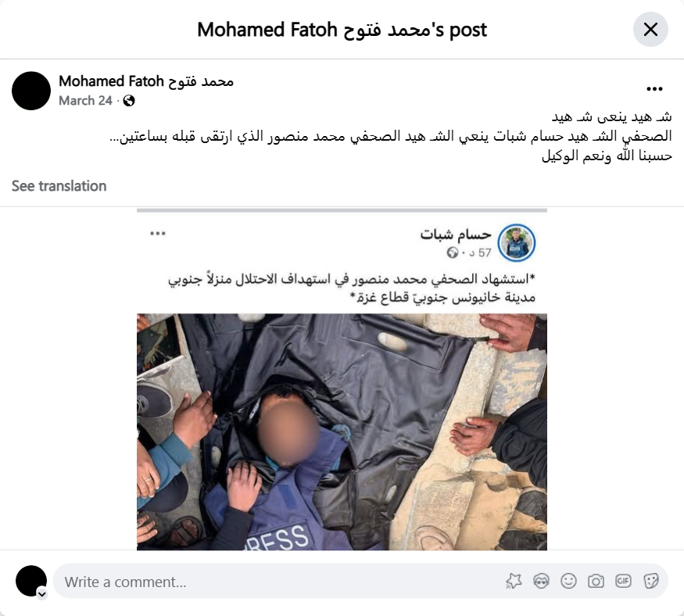Click the March 24 timestamp
684x616 pixels.
pos(85,101)
